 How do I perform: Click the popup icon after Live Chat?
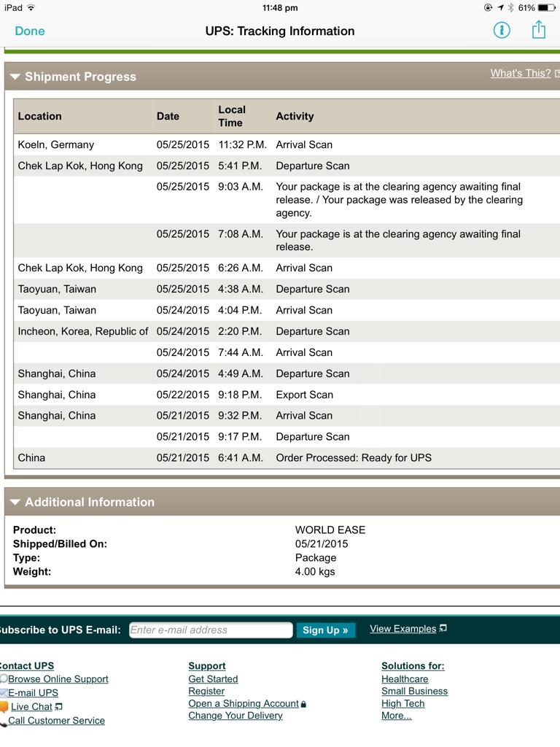click(58, 706)
